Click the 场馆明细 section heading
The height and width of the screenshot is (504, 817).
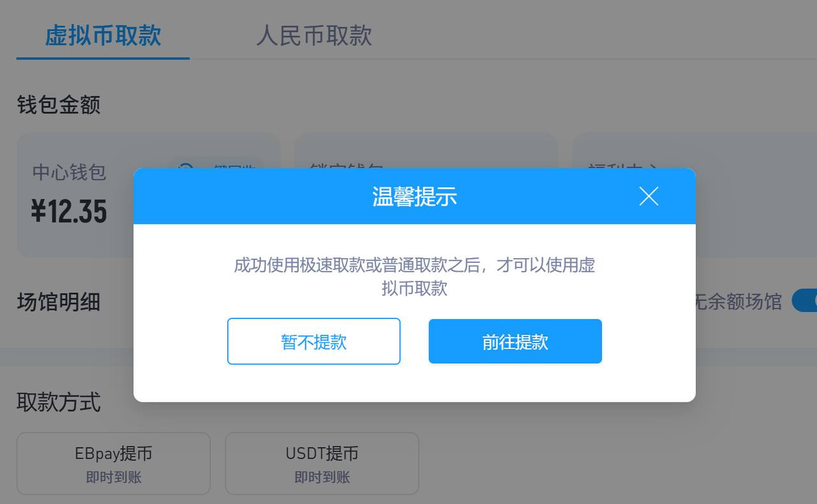[59, 302]
